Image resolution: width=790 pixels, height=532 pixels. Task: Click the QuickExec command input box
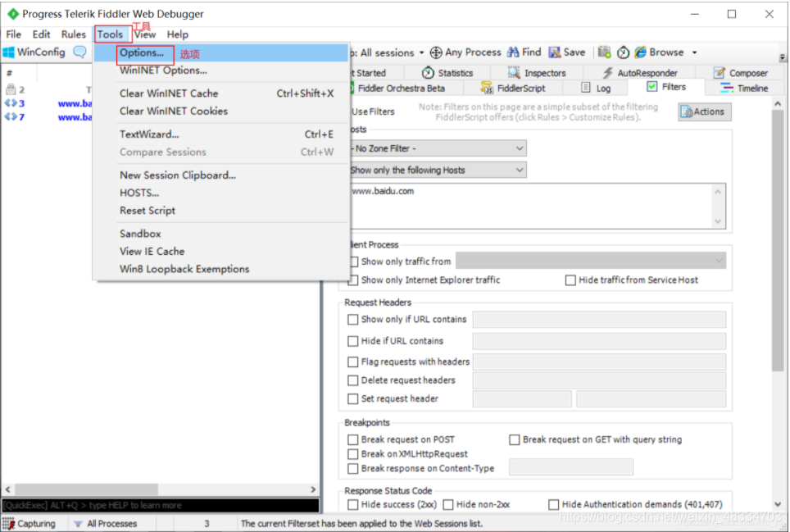pyautogui.click(x=161, y=505)
